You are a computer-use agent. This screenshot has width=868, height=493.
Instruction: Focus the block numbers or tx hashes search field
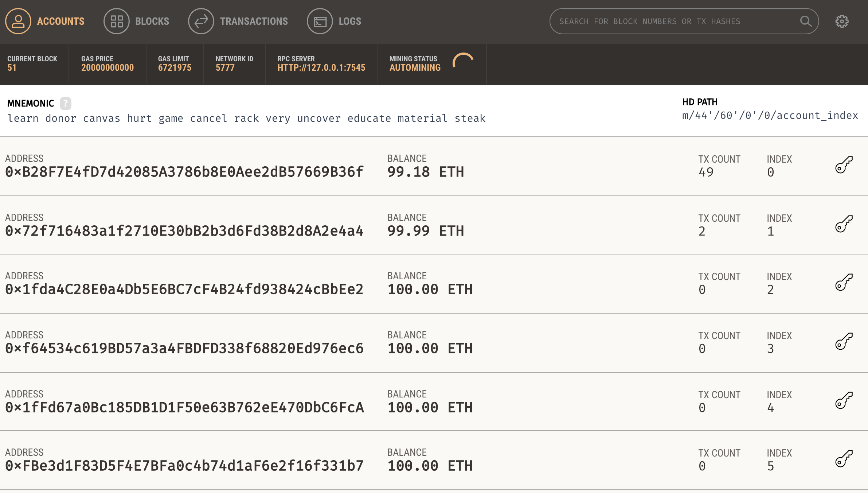(x=670, y=21)
